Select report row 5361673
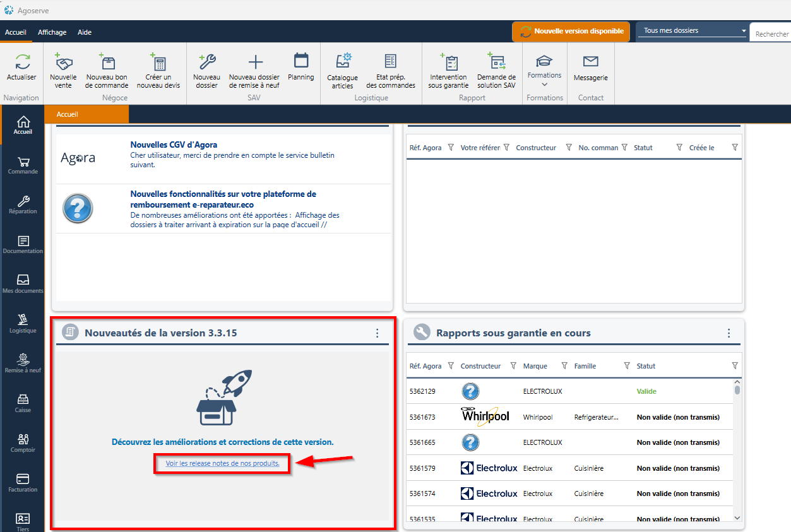791x532 pixels. 570,417
